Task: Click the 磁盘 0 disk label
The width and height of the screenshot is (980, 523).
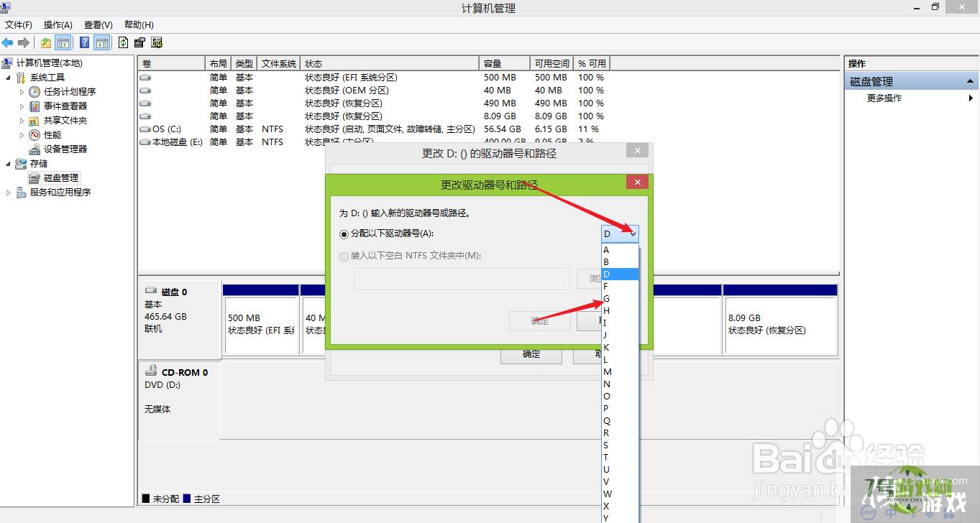Action: click(x=174, y=292)
